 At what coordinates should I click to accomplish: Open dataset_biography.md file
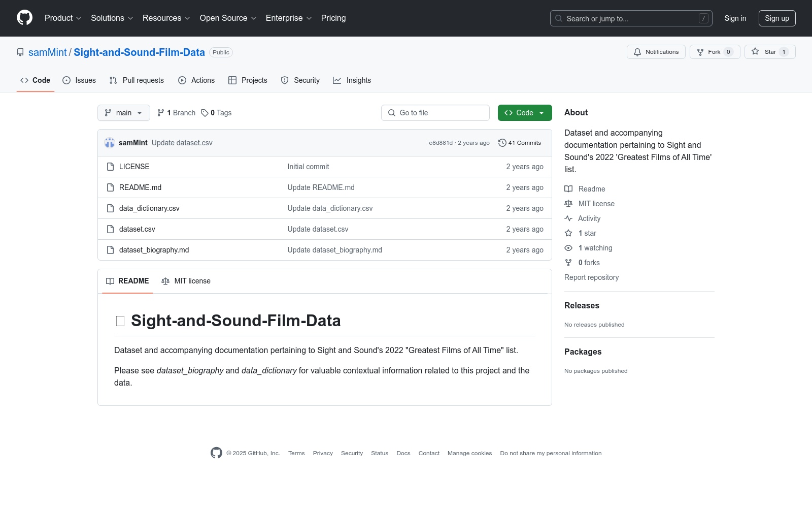click(154, 250)
